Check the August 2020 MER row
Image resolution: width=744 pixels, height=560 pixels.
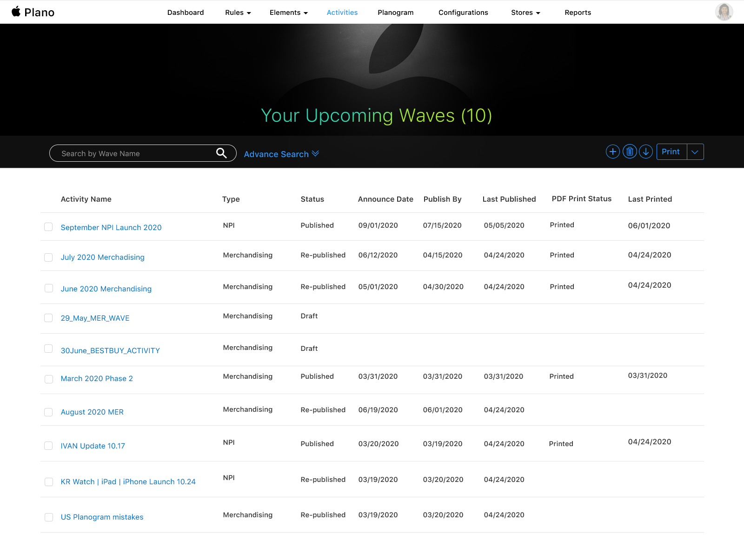[48, 412]
